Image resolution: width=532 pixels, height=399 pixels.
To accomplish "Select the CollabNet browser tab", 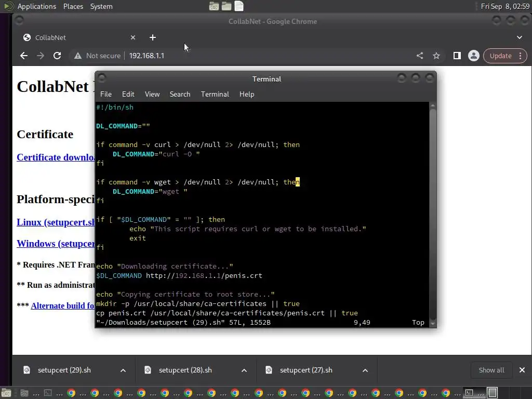I will 79,37.
